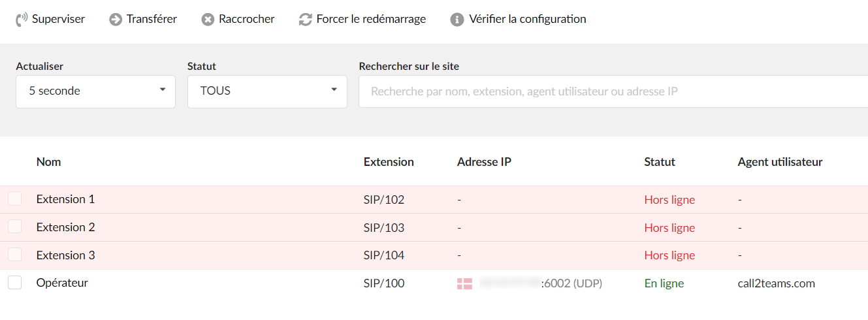Click the Superviser phone icon
868x320 pixels.
pyautogui.click(x=22, y=20)
